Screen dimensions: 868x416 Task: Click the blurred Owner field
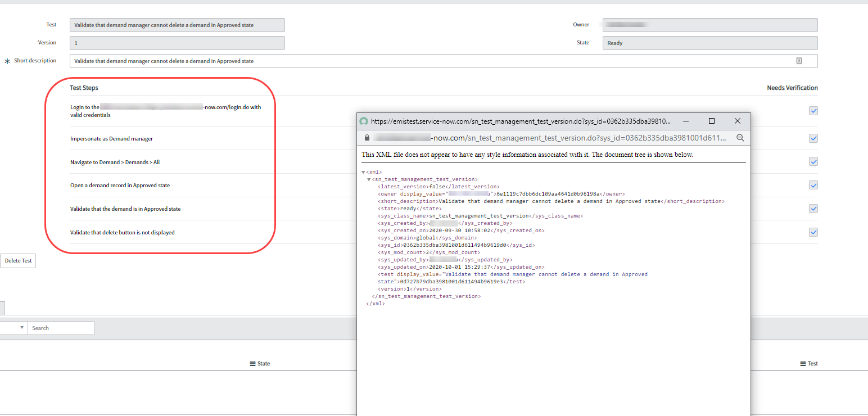click(710, 25)
